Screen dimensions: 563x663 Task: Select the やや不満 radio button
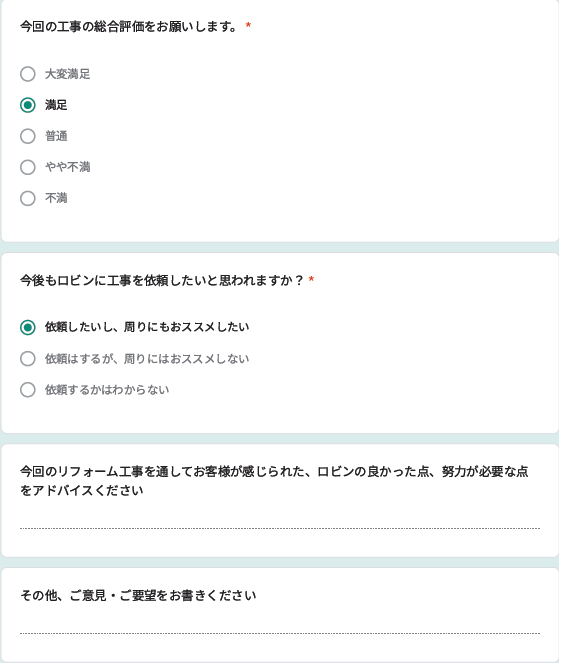pos(28,167)
